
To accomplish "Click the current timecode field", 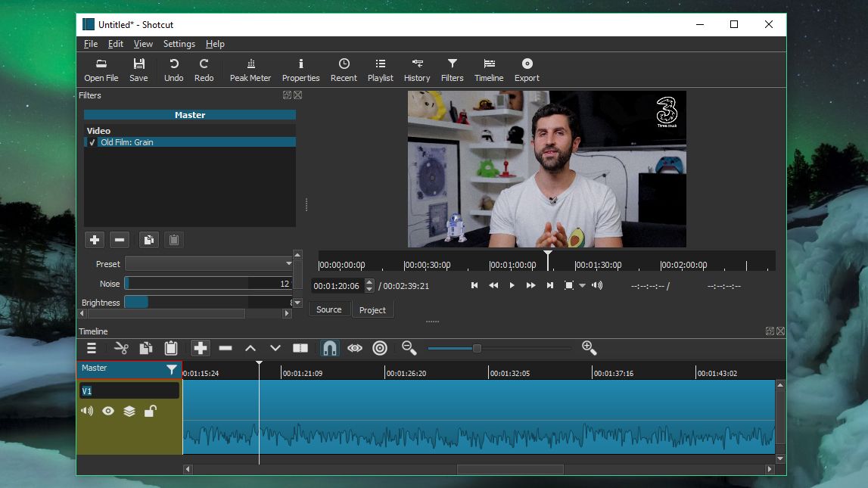I will 336,286.
